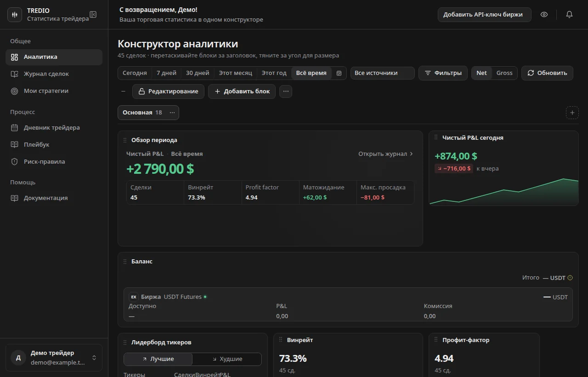The image size is (588, 377).
Task: Select the Всё время date range
Action: coord(311,73)
